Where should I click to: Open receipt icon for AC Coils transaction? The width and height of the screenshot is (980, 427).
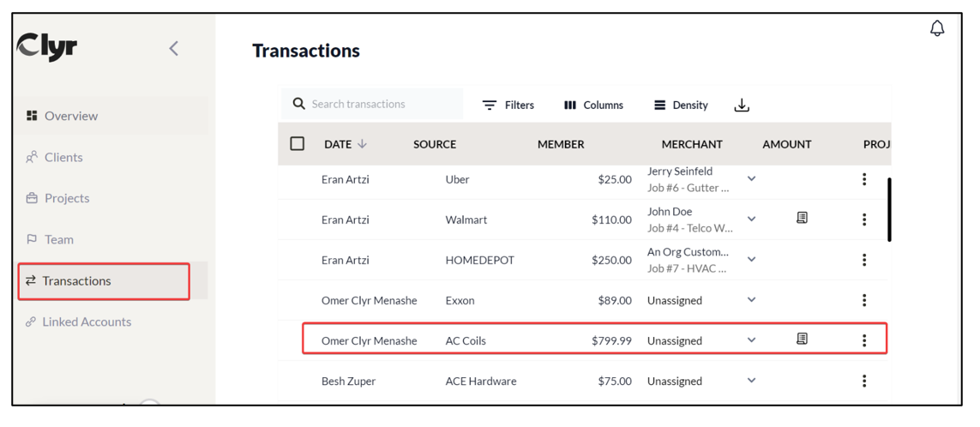802,340
